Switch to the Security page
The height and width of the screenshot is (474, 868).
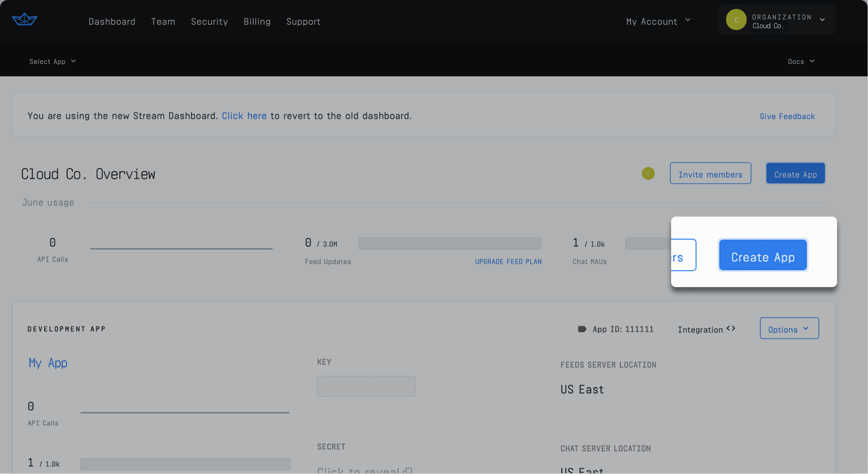(209, 21)
